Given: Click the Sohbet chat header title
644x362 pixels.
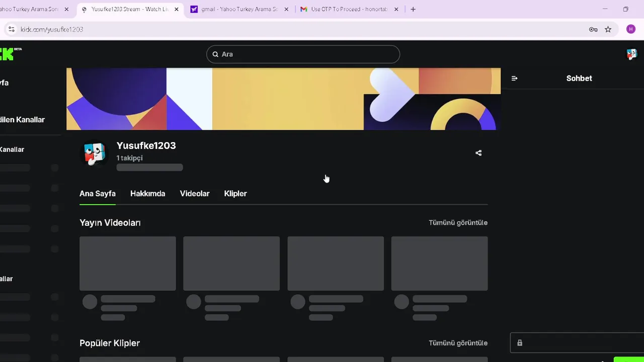Looking at the screenshot, I should [579, 78].
